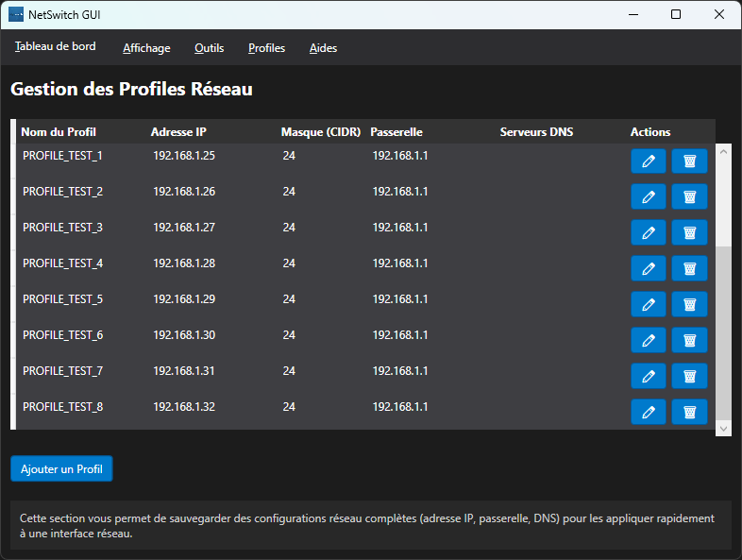Click the gateway 192.168.1.1 for PROFILE_TEST_4
742x560 pixels.
(x=400, y=263)
